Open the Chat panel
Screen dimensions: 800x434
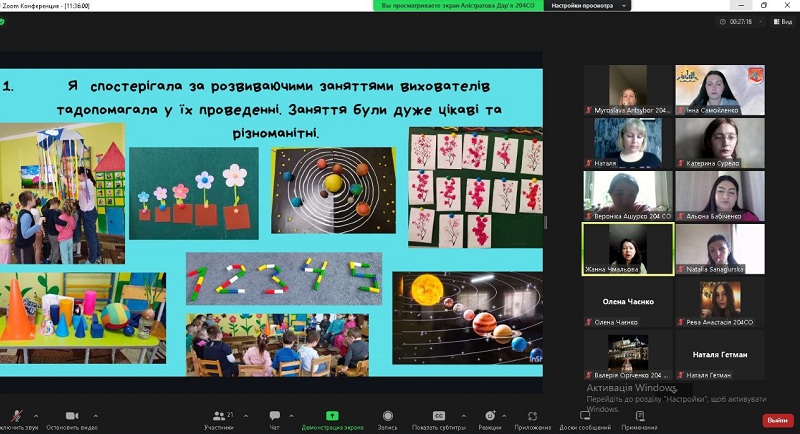(275, 416)
